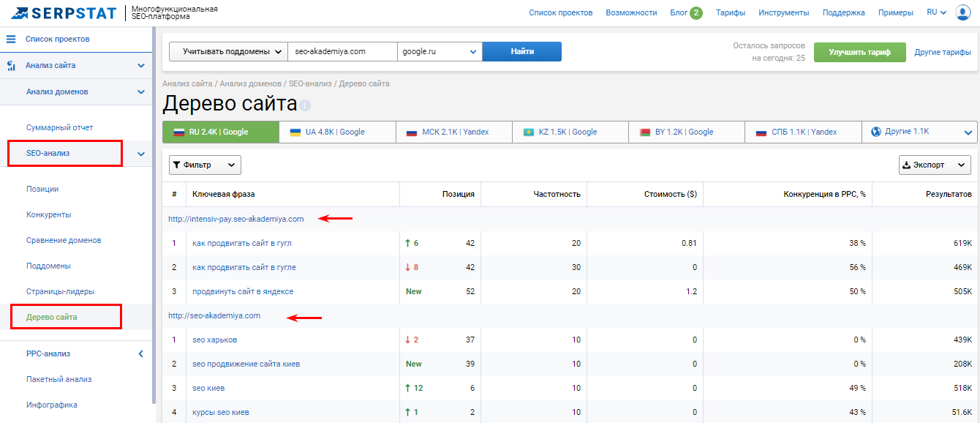Open Инфографика in sidebar
The image size is (980, 423).
(x=52, y=405)
